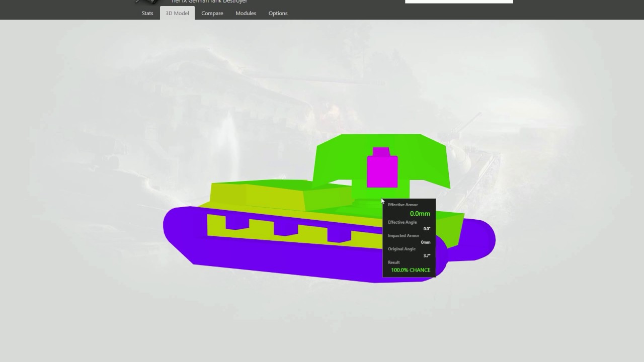The width and height of the screenshot is (644, 362).
Task: Click the "100.0% CHANCE" result text
Action: point(411,270)
